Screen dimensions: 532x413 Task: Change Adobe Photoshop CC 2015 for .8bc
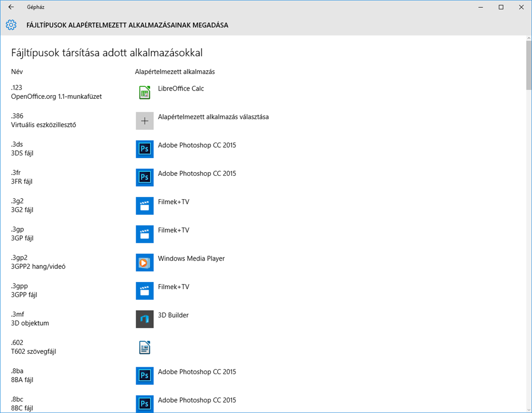point(197,400)
